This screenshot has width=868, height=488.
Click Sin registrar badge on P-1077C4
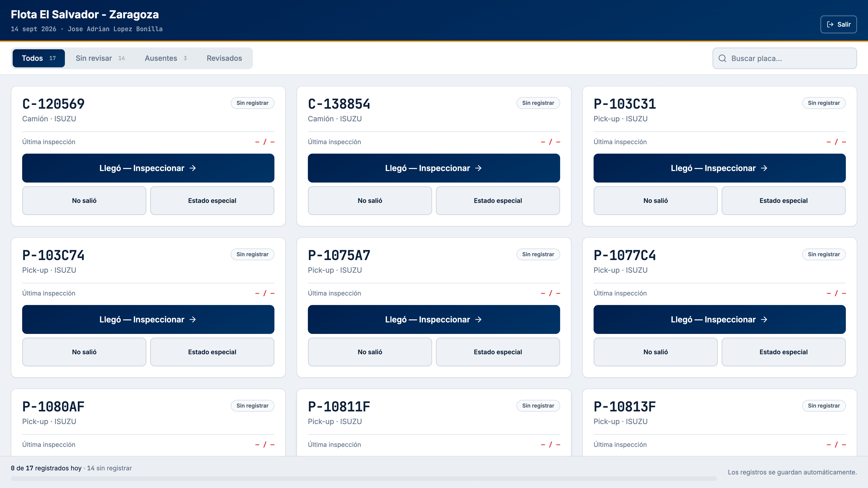point(824,254)
